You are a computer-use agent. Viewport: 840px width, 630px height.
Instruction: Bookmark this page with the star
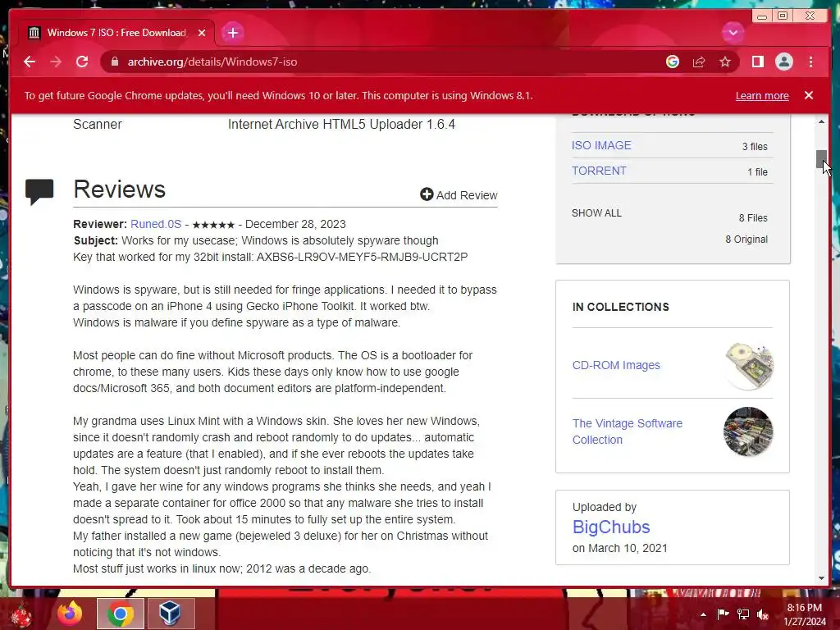(x=725, y=62)
